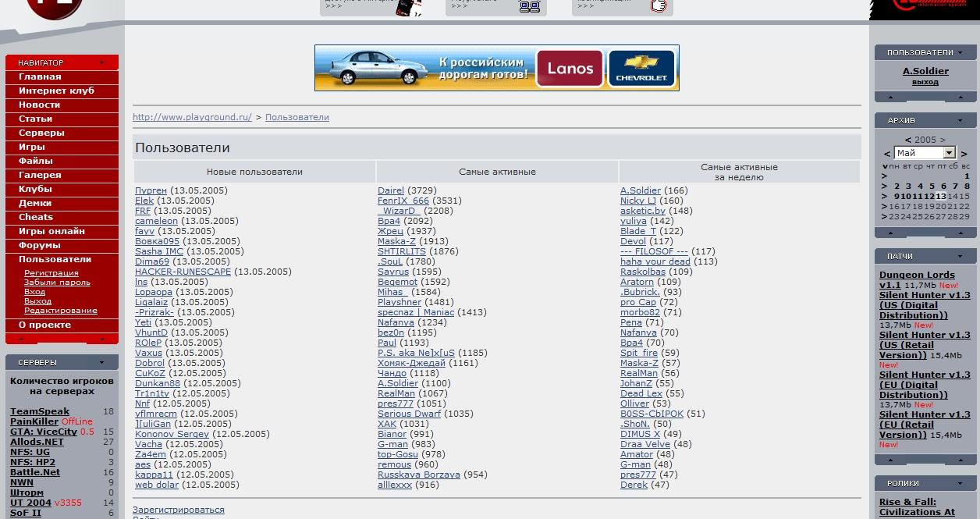980x519 pixels.
Task: Open Battle.Net server link
Action: click(x=35, y=472)
